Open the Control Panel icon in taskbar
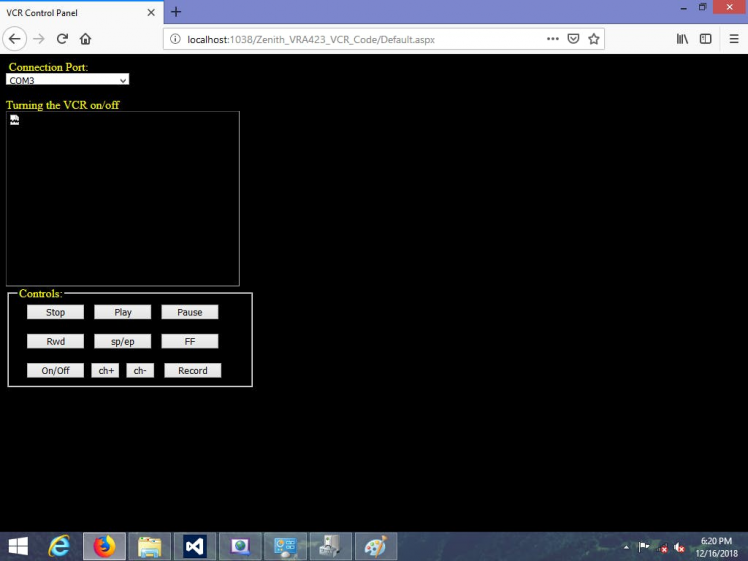The width and height of the screenshot is (748, 561). (285, 547)
